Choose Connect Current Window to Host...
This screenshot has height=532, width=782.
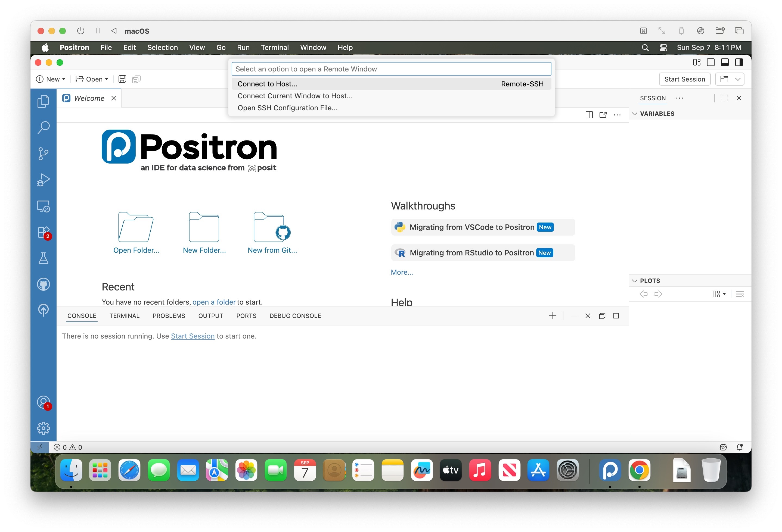391,96
